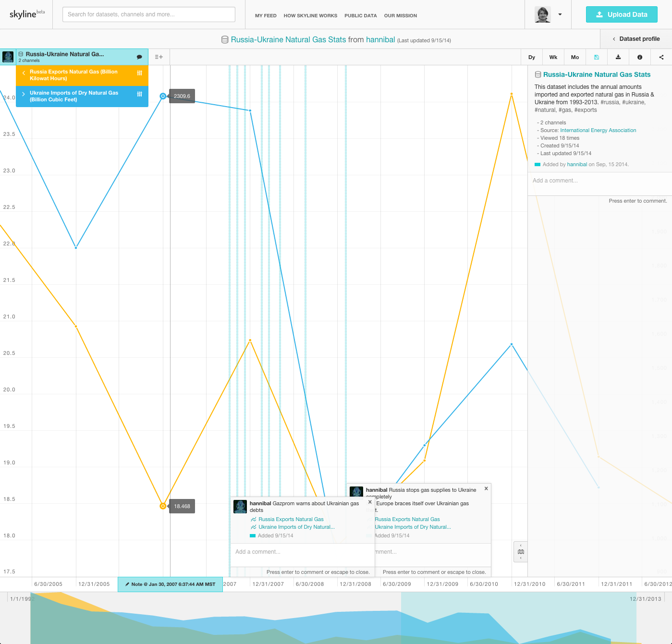This screenshot has width=672, height=644.
Task: Switch to Wk week view
Action: coord(553,57)
